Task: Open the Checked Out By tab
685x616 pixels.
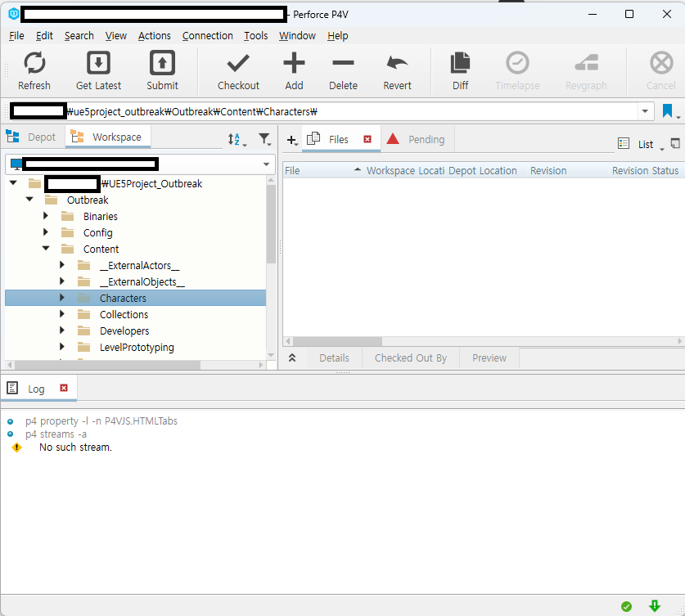Action: coord(411,358)
